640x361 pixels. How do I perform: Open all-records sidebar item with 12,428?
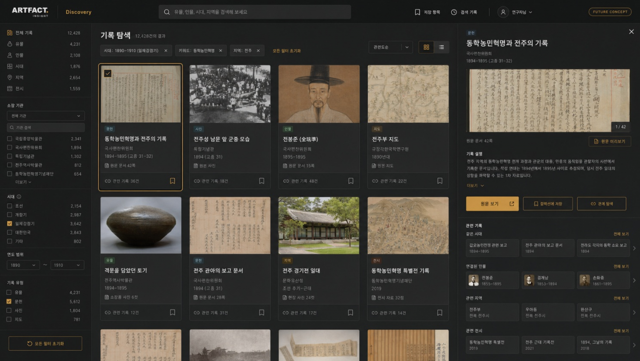tap(44, 33)
